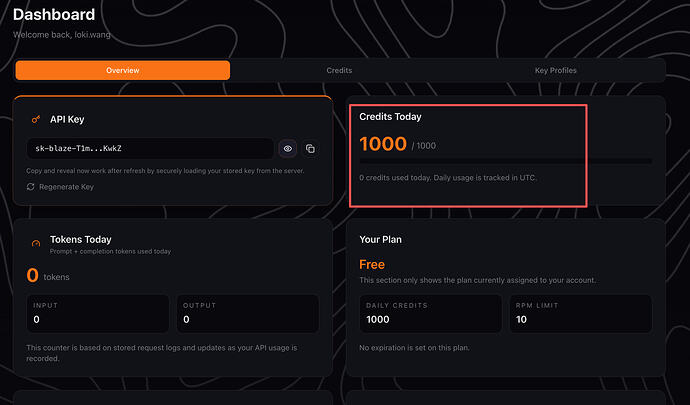Click the orange Free plan label
This screenshot has height=405, width=690.
(372, 265)
